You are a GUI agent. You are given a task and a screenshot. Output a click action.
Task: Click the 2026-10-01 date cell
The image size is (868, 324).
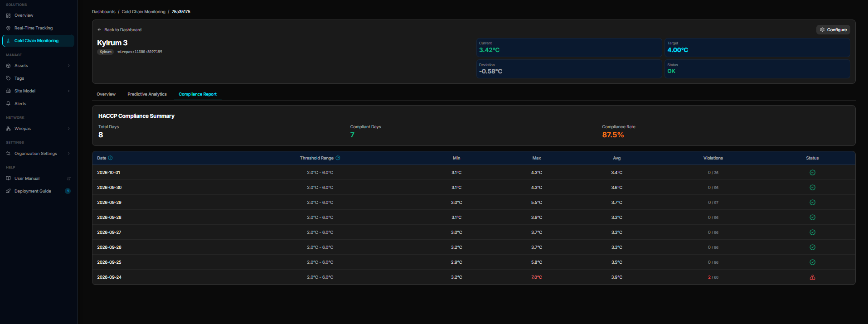coord(109,173)
